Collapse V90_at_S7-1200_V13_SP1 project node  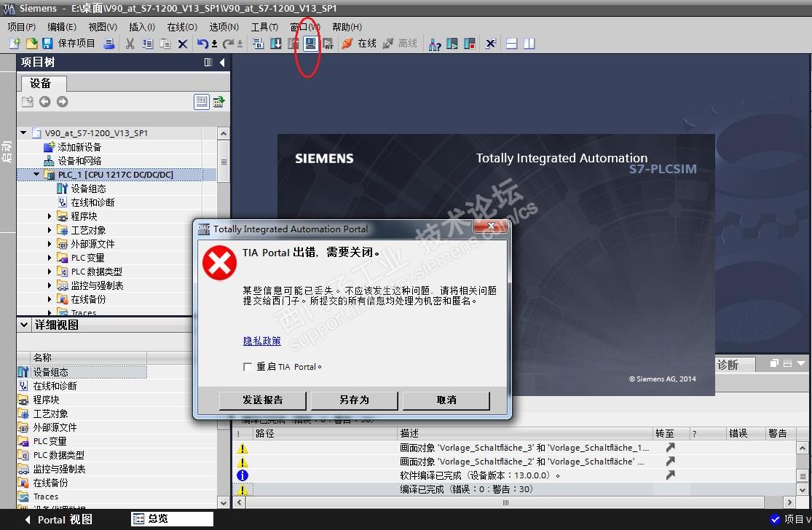coord(23,133)
